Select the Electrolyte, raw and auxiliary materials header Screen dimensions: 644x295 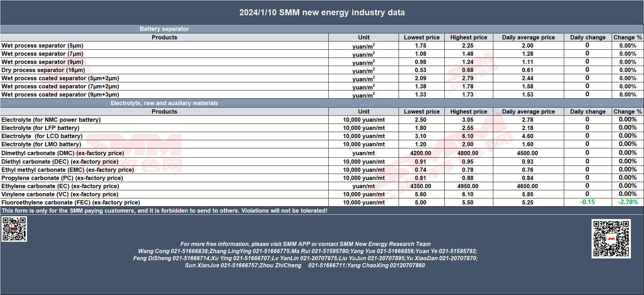[164, 103]
